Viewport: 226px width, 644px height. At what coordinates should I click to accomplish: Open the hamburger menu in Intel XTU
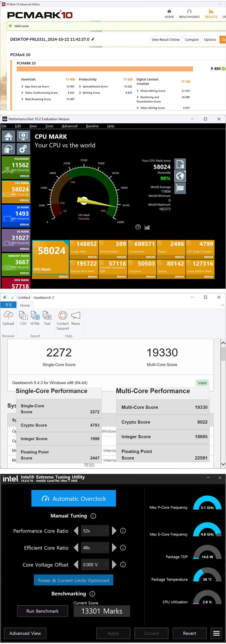tap(217, 633)
